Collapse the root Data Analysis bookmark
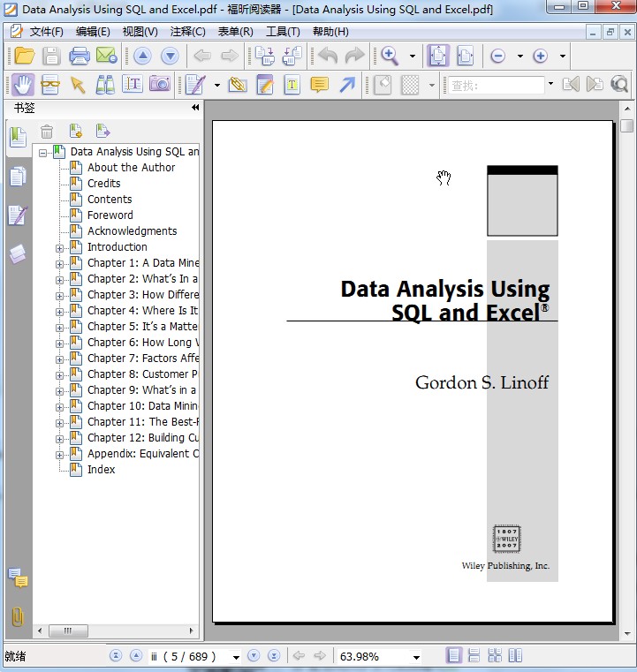Screen dimensions: 637x672 pyautogui.click(x=42, y=153)
